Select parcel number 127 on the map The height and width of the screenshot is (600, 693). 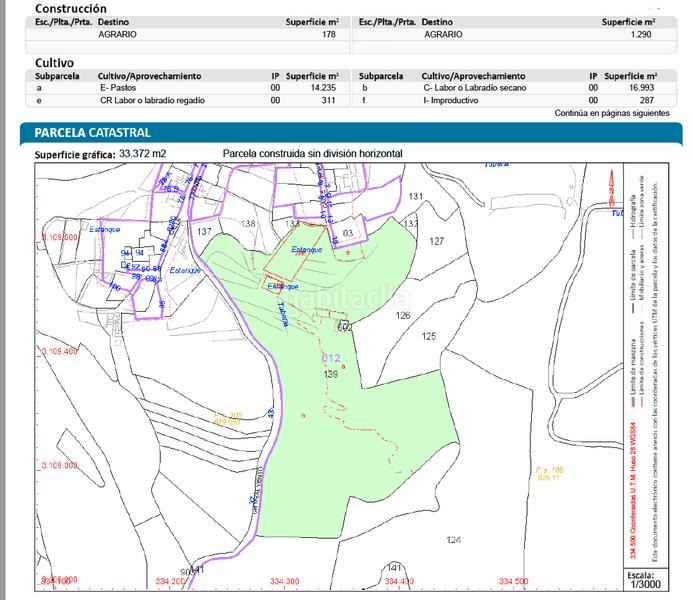coord(436,242)
